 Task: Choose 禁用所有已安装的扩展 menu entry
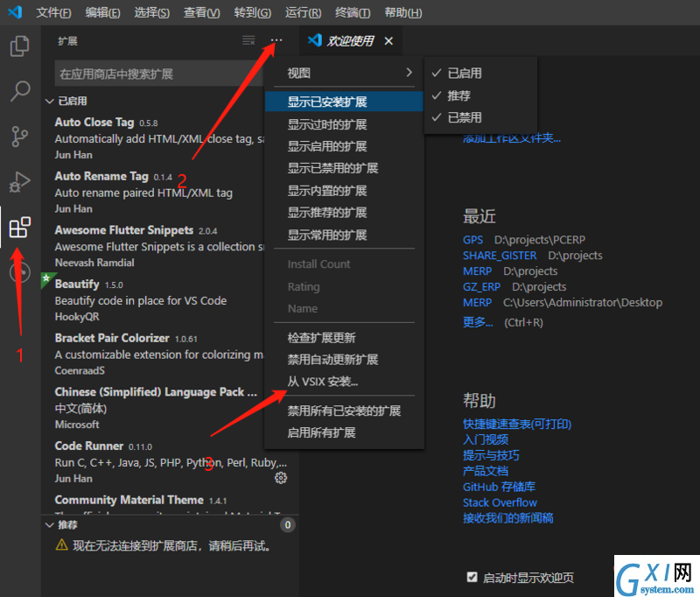coord(344,411)
